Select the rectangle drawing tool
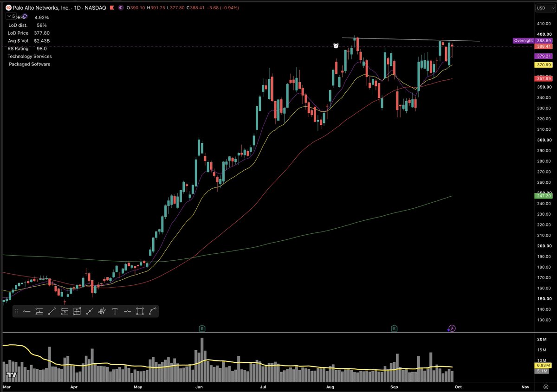This screenshot has height=392, width=557. click(140, 311)
